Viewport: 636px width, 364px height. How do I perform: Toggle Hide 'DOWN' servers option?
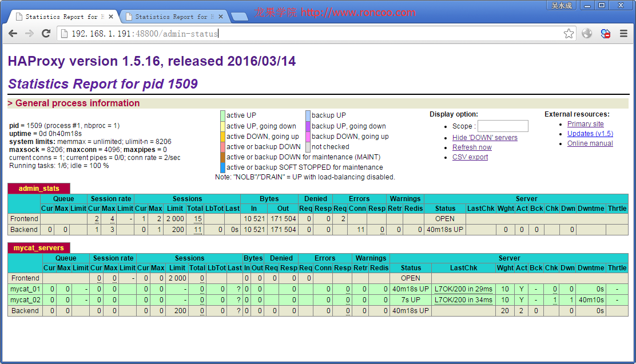[485, 138]
